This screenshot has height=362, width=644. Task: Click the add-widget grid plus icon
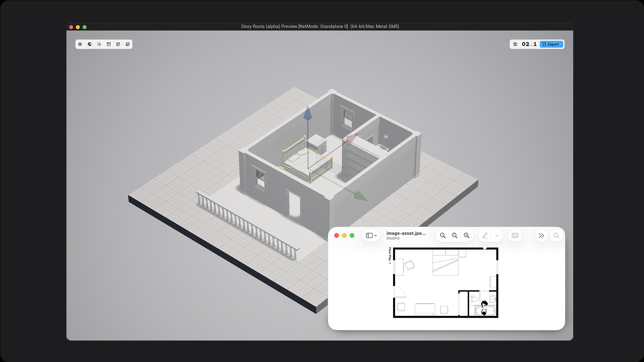tap(118, 44)
